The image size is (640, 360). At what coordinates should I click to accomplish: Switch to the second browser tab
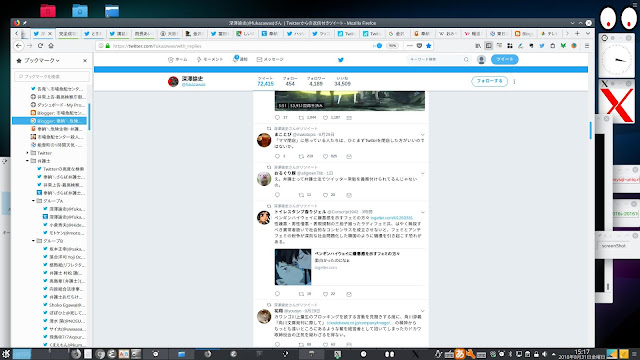(68, 33)
